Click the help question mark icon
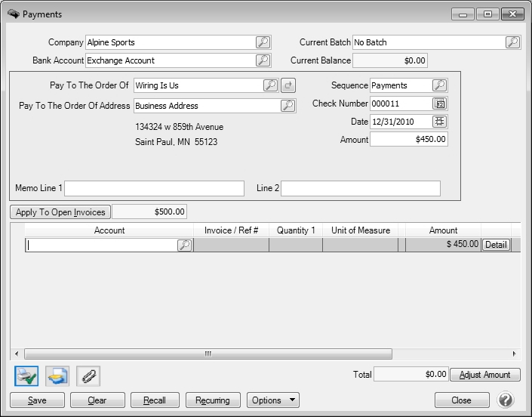Viewport: 532px width, 417px height. tap(506, 400)
